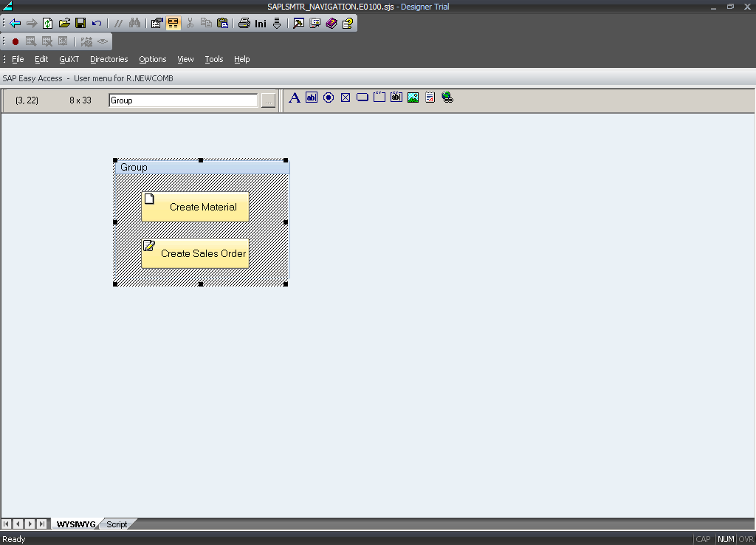Open the GuiXT menu
756x545 pixels.
[x=69, y=59]
